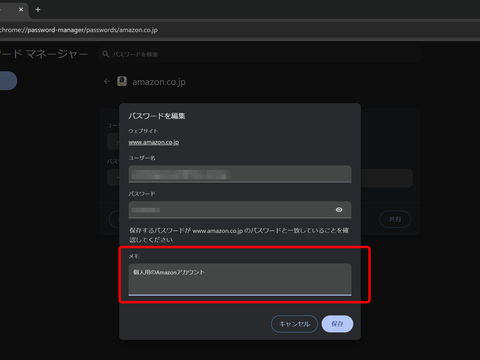The width and height of the screenshot is (480, 360).
Task: Click the address bar URL
Action: click(x=79, y=30)
